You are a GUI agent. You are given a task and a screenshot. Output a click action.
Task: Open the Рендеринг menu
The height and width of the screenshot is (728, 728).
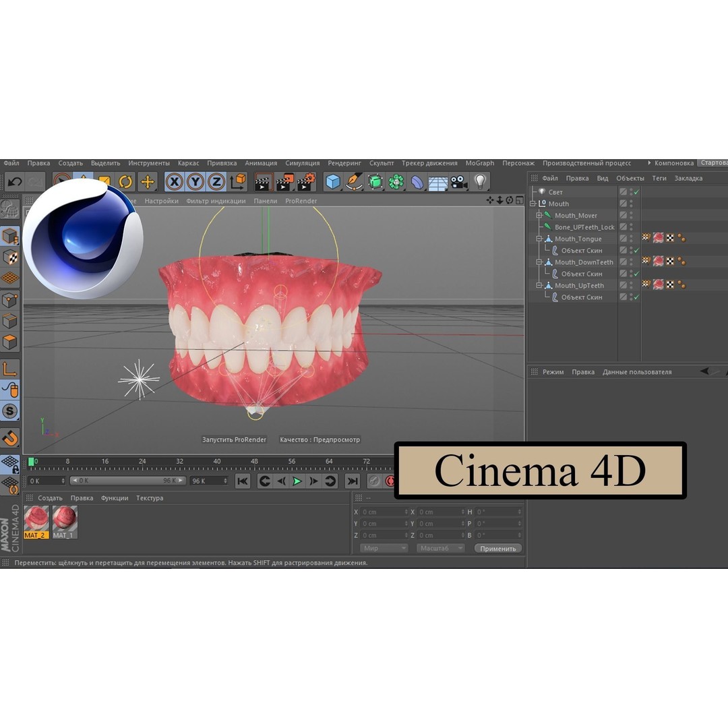[x=344, y=163]
